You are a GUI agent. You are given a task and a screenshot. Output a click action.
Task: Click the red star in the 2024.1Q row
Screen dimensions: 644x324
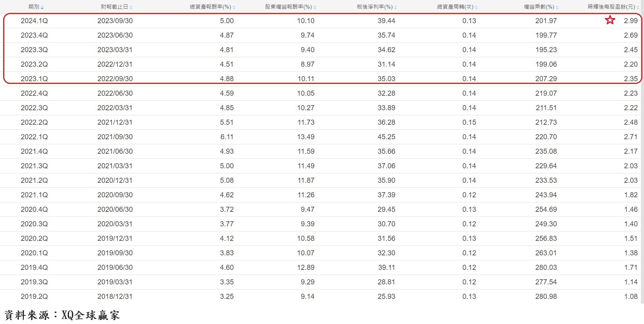610,20
